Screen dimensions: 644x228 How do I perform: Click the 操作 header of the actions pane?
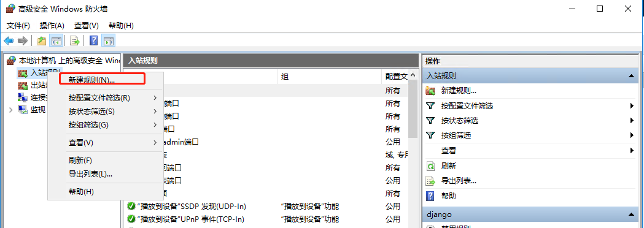pyautogui.click(x=433, y=61)
